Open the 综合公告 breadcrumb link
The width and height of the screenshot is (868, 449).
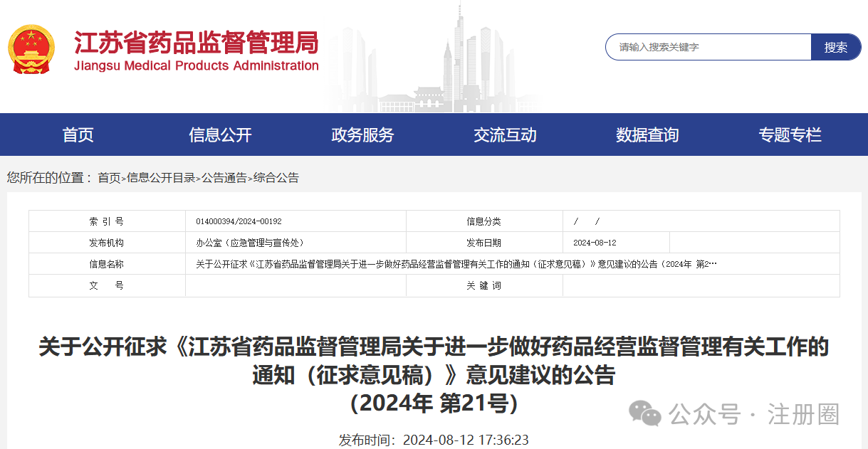(276, 178)
